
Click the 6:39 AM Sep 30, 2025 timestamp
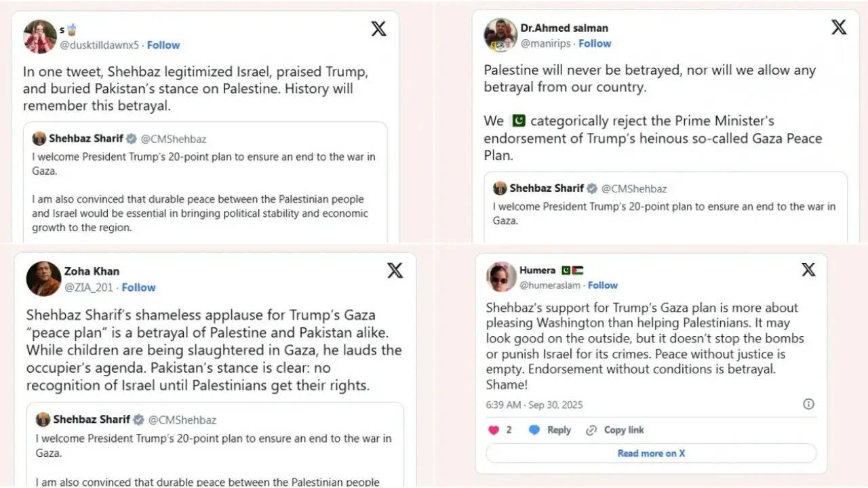tap(534, 405)
